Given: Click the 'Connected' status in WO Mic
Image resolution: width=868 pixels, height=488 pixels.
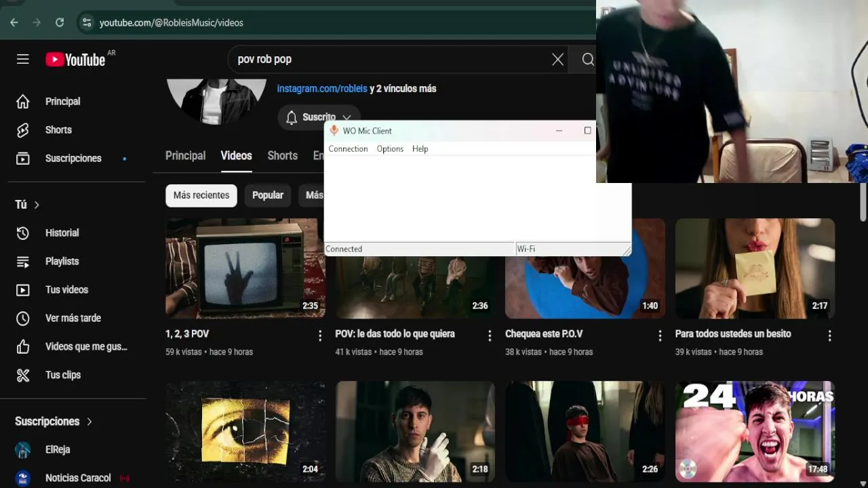Looking at the screenshot, I should (x=344, y=249).
